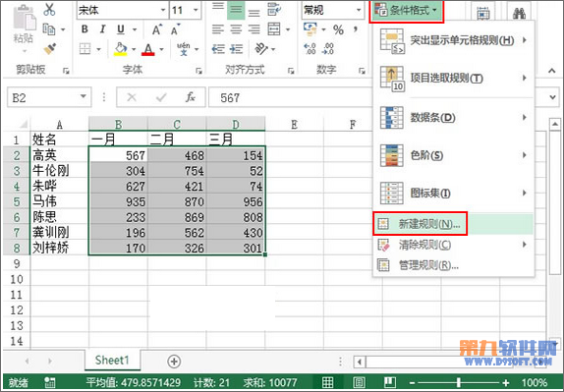564x392 pixels.
Task: Select cell with value 935
Action: 118,201
